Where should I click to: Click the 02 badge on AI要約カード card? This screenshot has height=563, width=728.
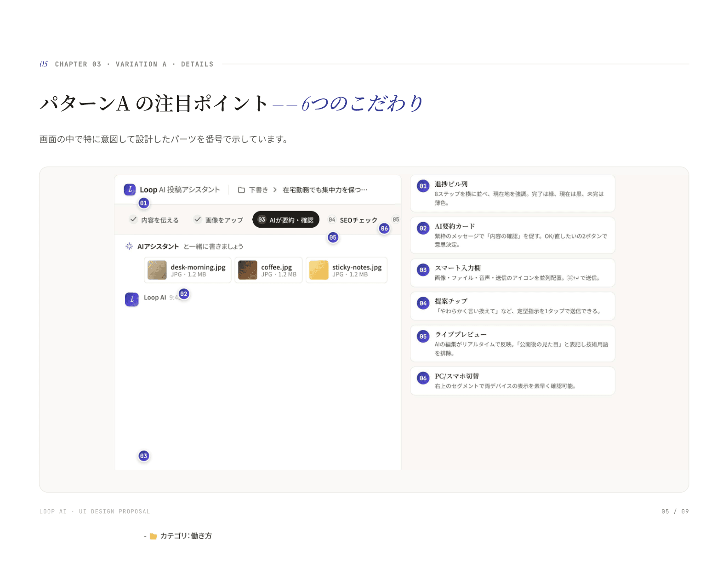click(x=423, y=228)
